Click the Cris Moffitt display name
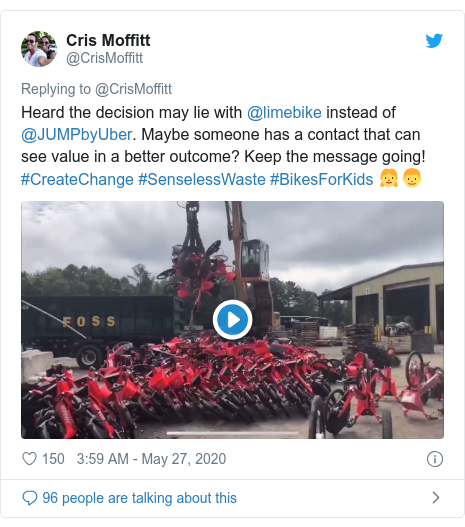Viewport: 465px width, 527px height. pyautogui.click(x=108, y=40)
